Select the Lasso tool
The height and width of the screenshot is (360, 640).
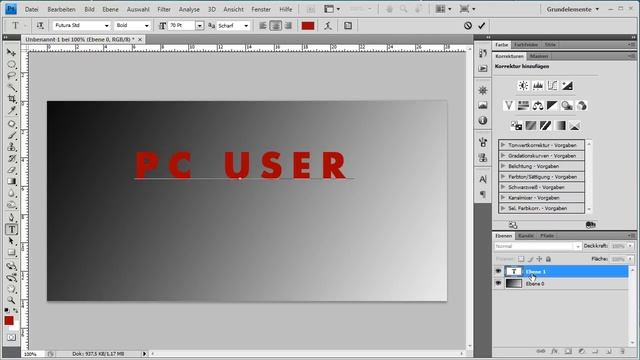pyautogui.click(x=11, y=76)
